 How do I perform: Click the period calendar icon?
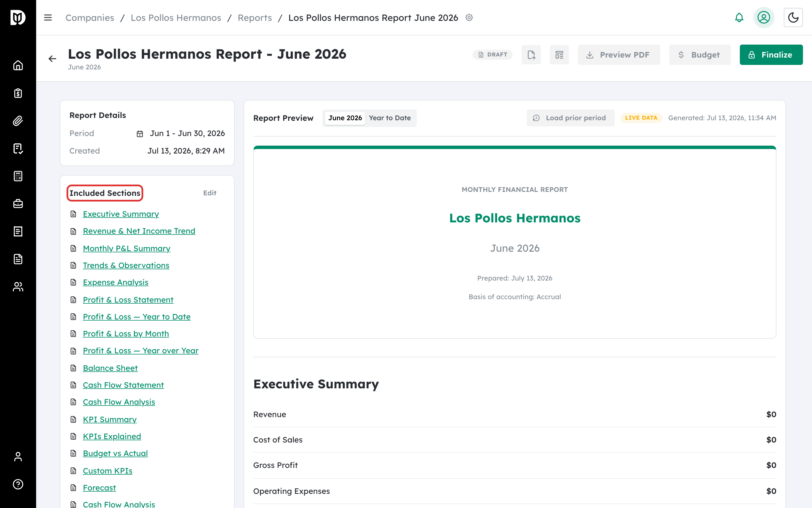140,134
